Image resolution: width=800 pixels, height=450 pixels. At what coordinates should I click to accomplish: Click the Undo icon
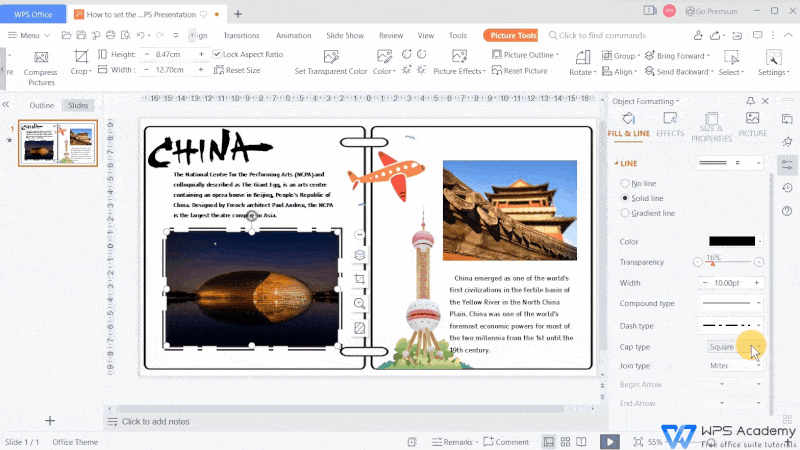[x=141, y=35]
